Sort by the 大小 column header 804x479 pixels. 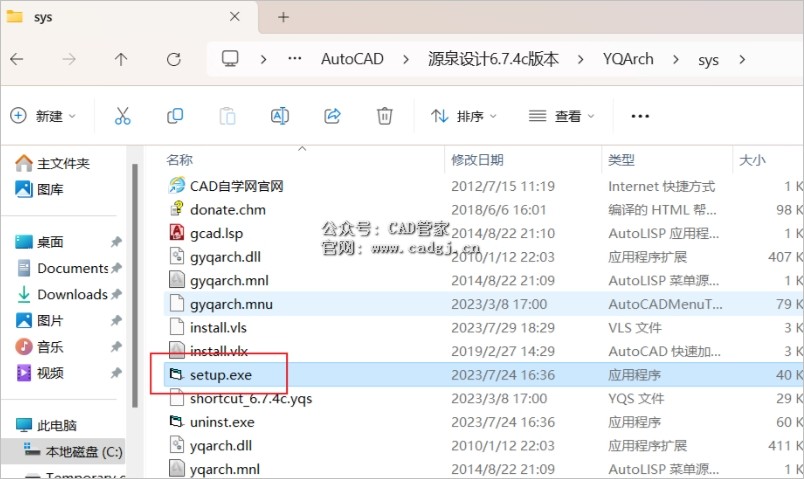point(752,160)
